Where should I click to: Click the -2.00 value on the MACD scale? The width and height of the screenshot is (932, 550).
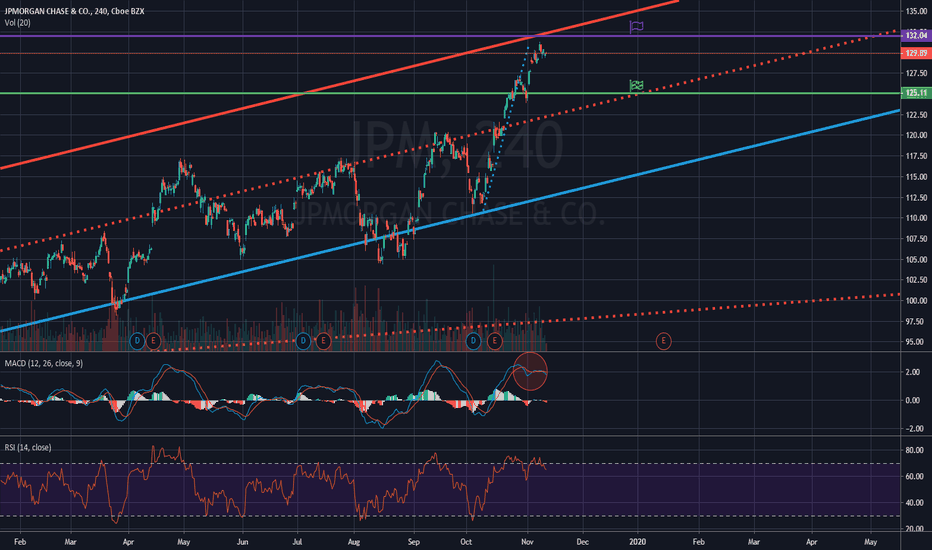pos(913,428)
